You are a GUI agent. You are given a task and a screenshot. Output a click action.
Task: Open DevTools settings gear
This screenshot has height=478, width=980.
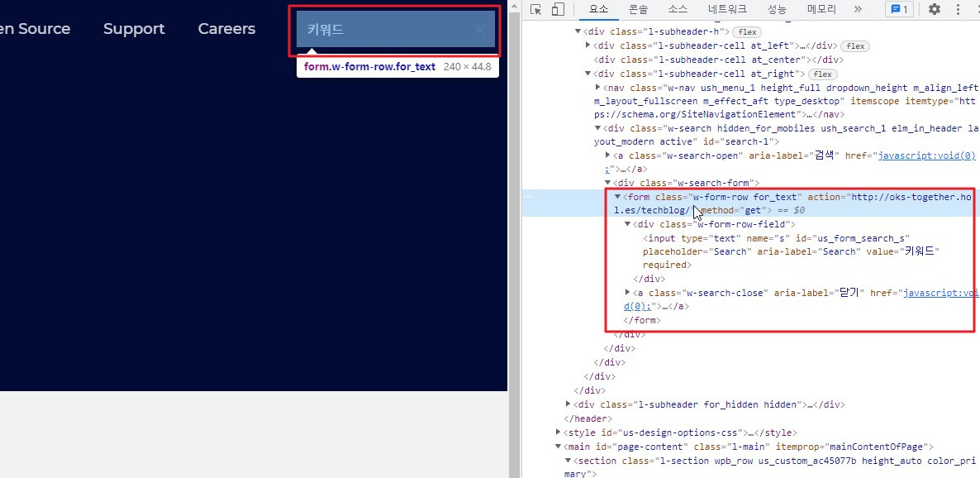point(935,9)
